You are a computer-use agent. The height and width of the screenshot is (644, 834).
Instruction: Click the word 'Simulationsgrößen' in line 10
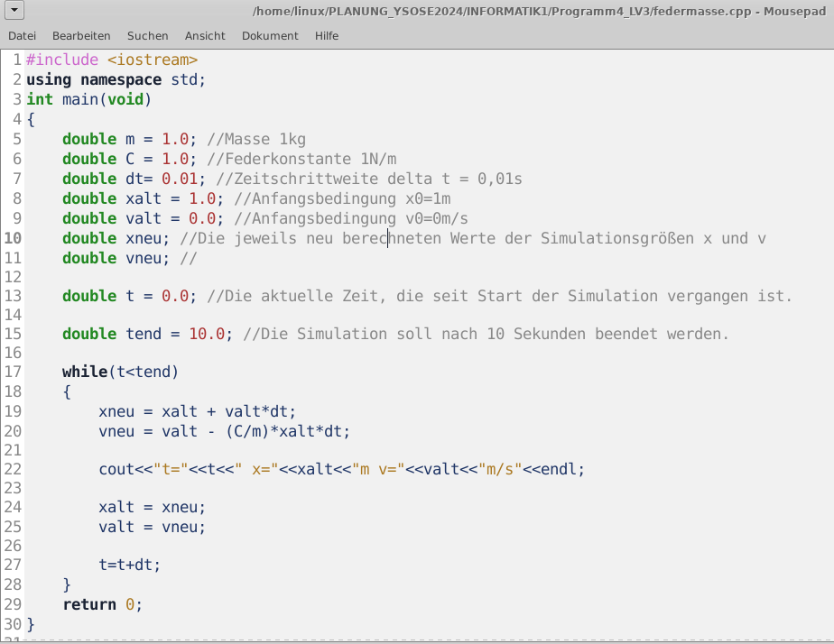[x=617, y=239]
